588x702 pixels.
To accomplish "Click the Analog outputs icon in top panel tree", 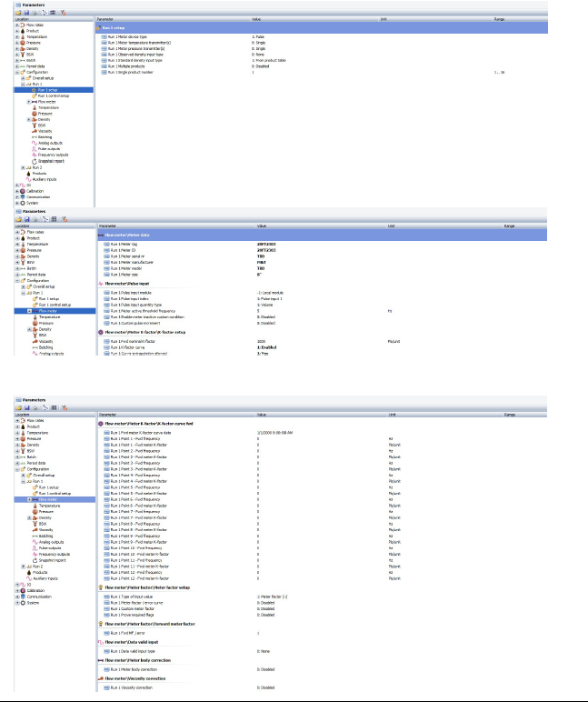I will pos(34,144).
